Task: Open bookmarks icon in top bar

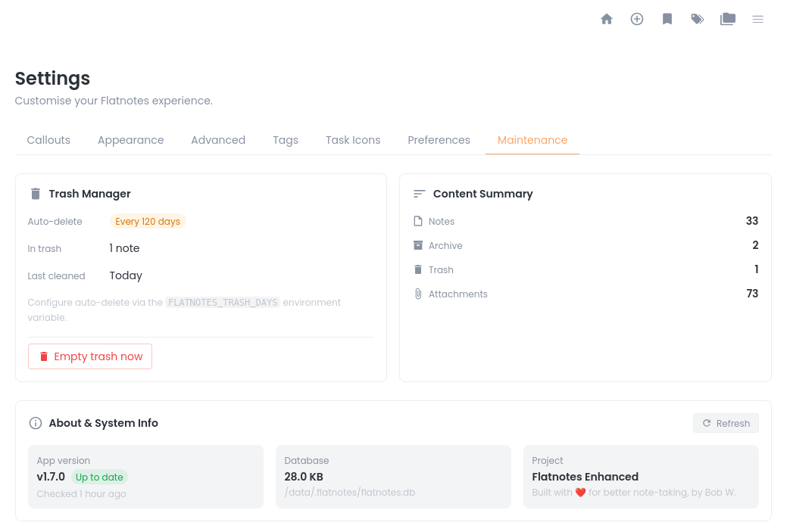Action: coord(667,19)
